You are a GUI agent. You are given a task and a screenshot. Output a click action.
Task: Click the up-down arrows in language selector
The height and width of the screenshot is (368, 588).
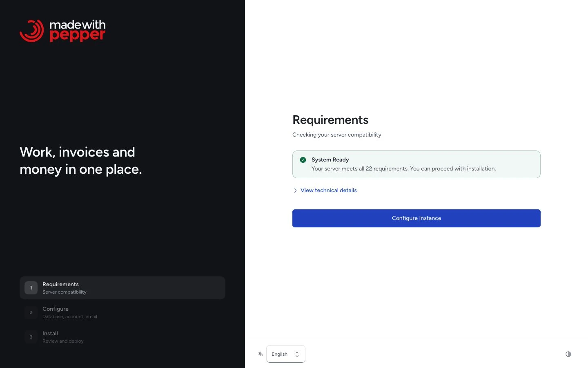297,354
